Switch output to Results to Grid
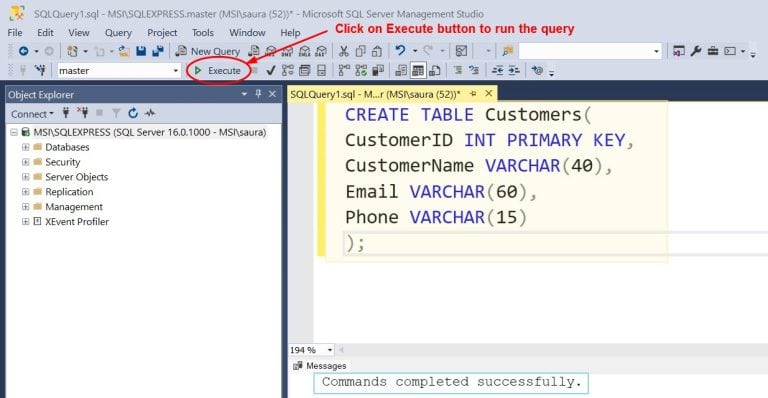This screenshot has height=398, width=768. coord(418,70)
